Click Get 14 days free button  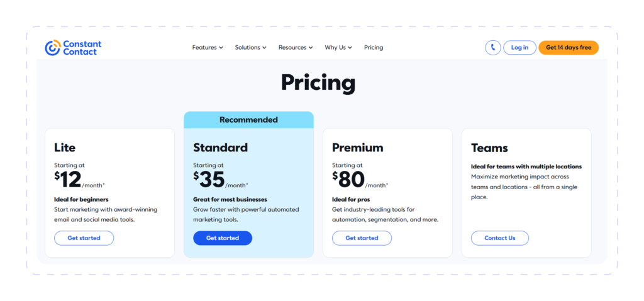(569, 48)
